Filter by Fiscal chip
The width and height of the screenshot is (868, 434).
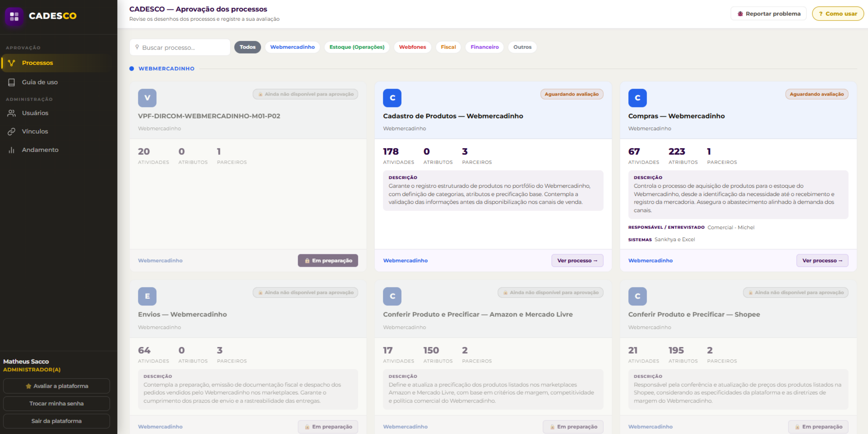pyautogui.click(x=448, y=47)
